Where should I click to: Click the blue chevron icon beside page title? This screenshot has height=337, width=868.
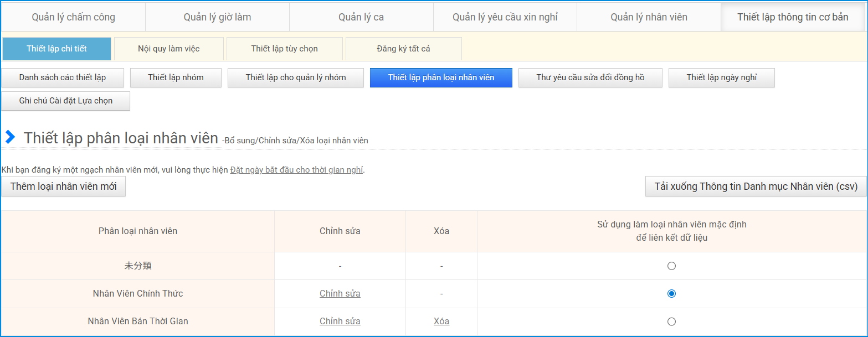pyautogui.click(x=10, y=137)
